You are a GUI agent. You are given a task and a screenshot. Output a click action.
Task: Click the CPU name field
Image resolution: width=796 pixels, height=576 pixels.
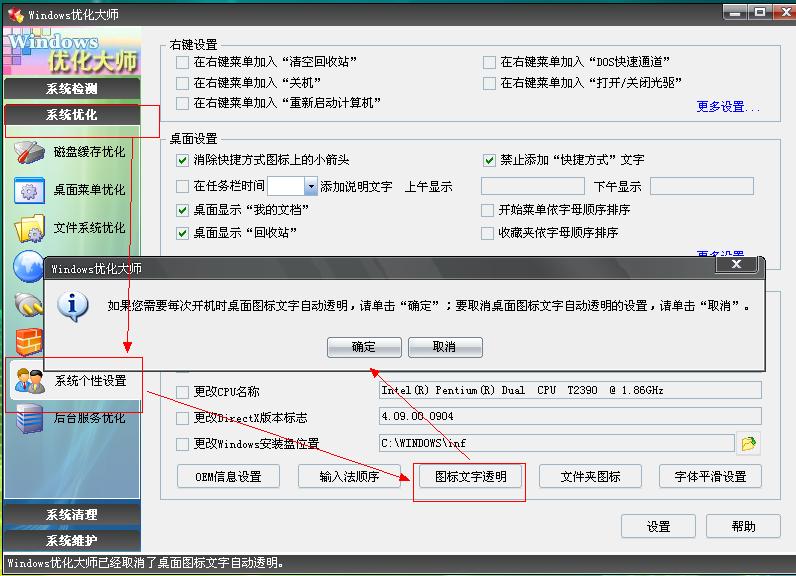(x=570, y=390)
